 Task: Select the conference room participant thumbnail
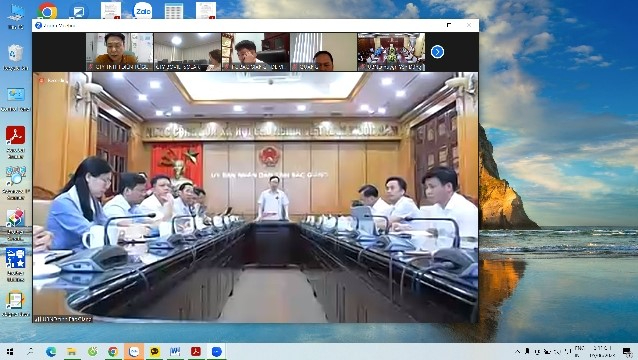[x=391, y=52]
